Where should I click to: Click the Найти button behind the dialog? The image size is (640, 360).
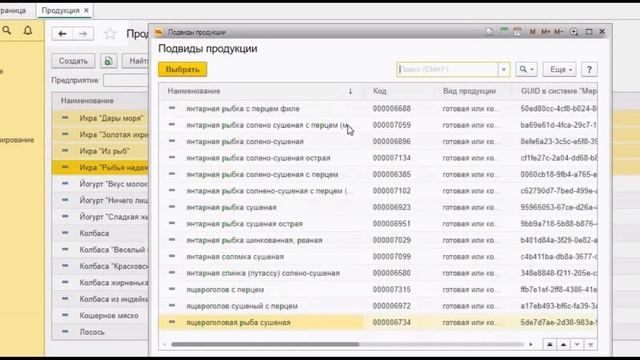pos(136,61)
